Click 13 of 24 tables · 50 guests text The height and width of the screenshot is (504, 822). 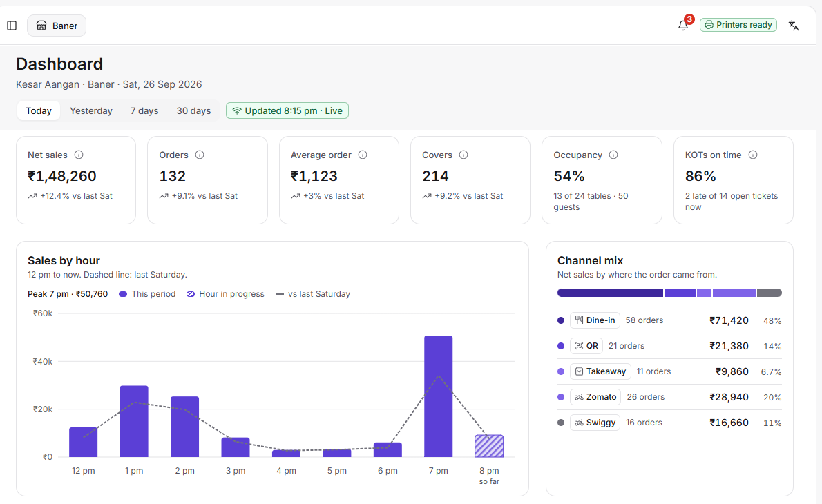[591, 201]
